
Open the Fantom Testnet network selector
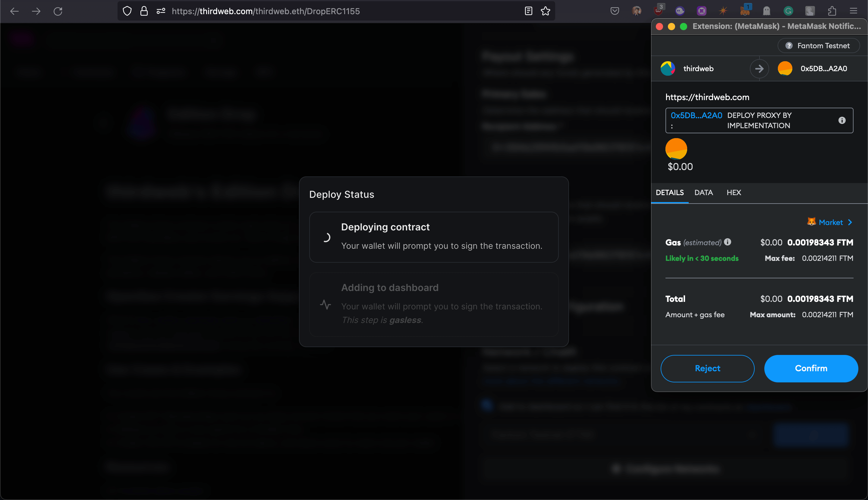pyautogui.click(x=819, y=46)
